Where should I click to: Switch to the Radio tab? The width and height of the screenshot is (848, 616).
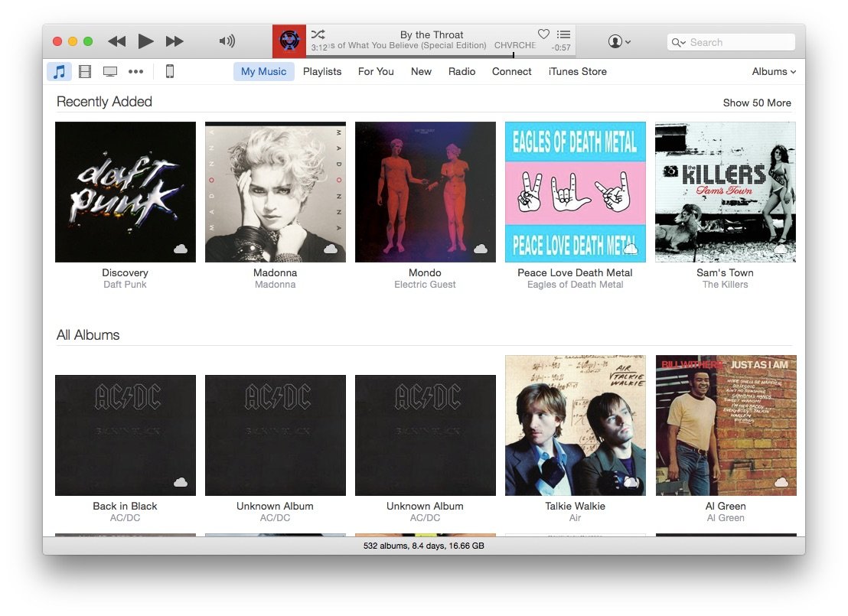462,71
